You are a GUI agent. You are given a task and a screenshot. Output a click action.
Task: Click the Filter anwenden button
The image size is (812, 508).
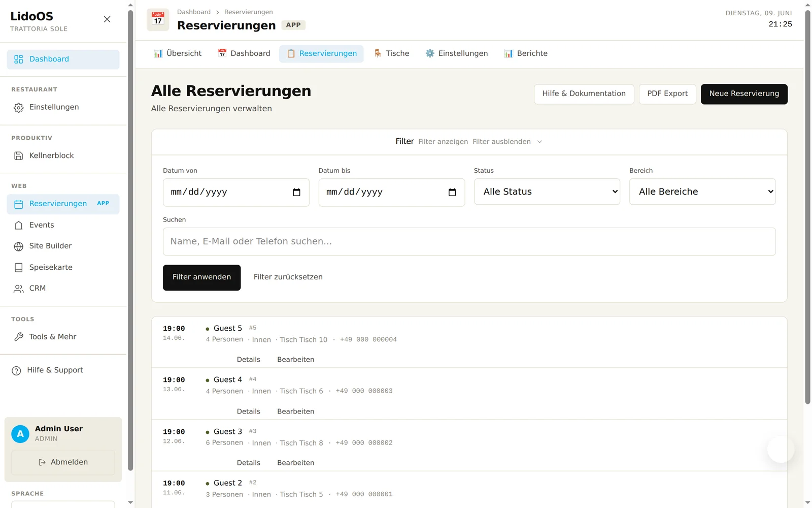click(x=201, y=277)
